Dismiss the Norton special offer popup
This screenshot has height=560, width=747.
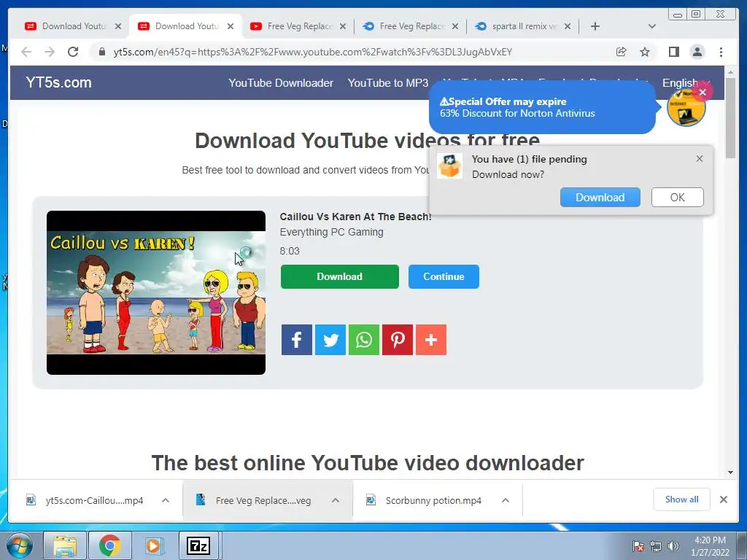click(703, 92)
